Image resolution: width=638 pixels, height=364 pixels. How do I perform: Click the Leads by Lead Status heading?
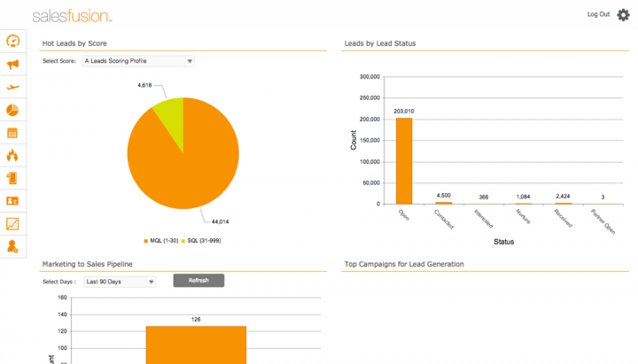click(x=380, y=43)
